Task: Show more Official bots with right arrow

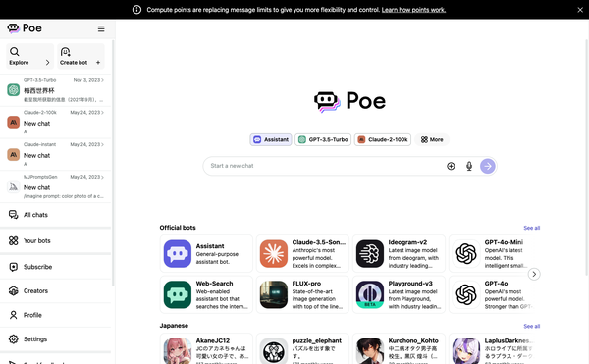Action: (x=534, y=274)
